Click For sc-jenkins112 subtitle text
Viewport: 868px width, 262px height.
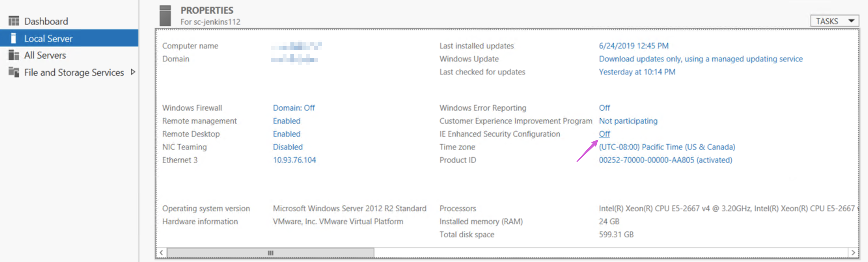pyautogui.click(x=210, y=22)
